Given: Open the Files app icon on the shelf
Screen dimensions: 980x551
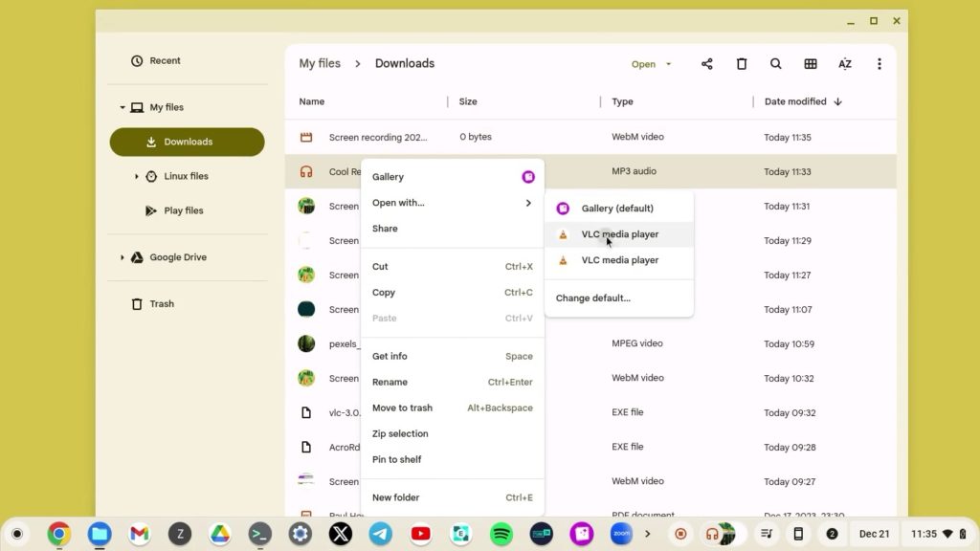Looking at the screenshot, I should coord(100,534).
